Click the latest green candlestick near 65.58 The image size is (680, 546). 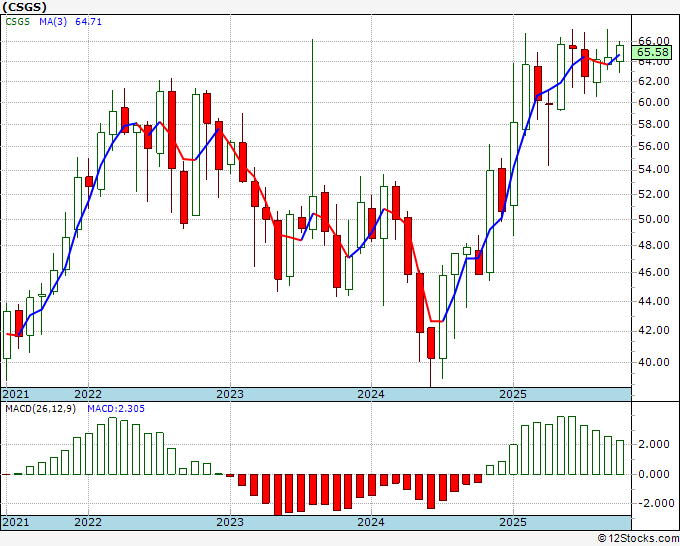620,53
